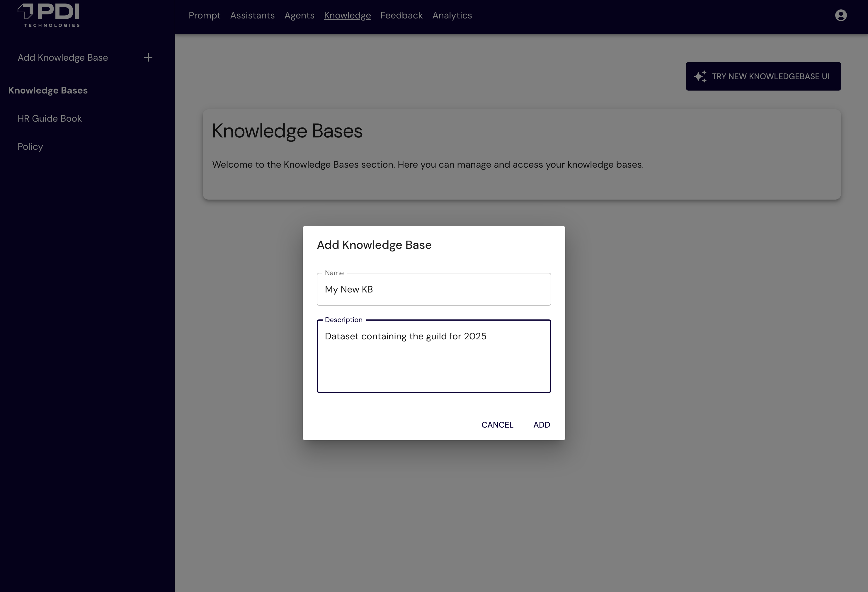Go to the Assistants tab
This screenshot has height=592, width=868.
(252, 15)
